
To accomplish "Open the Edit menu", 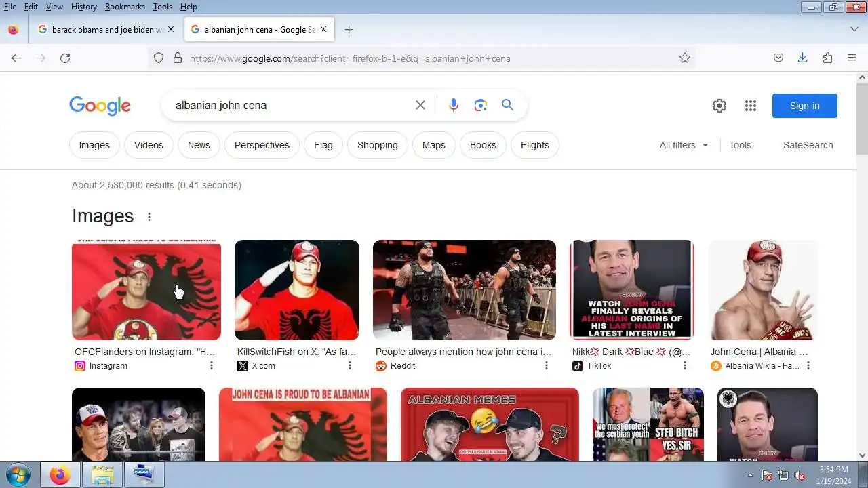I will (x=31, y=7).
